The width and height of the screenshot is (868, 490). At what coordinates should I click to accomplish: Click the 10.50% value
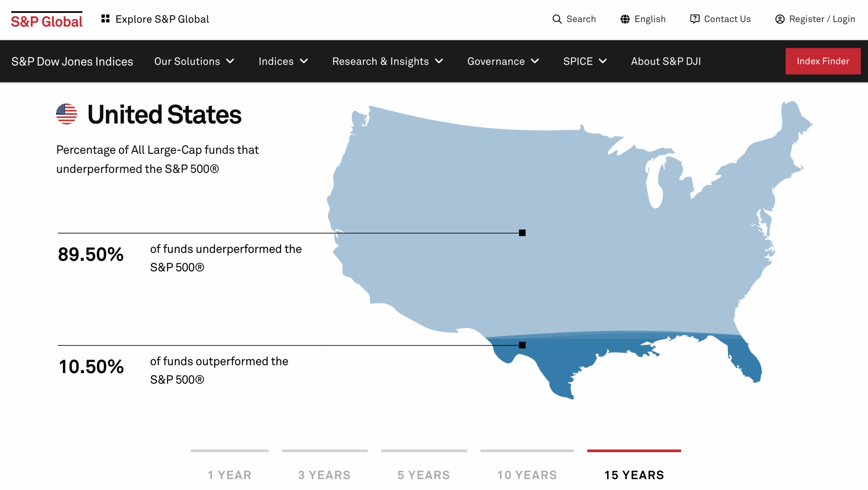[x=91, y=367]
